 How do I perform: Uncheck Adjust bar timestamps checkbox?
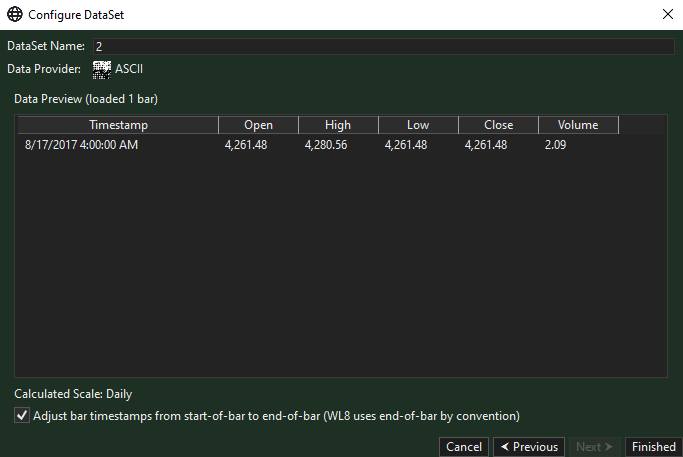[22, 416]
